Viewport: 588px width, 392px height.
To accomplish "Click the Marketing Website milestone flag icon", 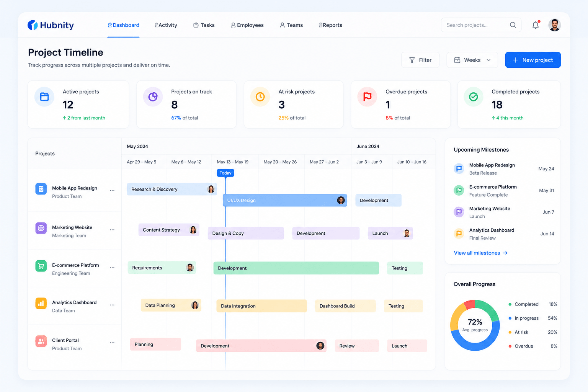I will (459, 212).
